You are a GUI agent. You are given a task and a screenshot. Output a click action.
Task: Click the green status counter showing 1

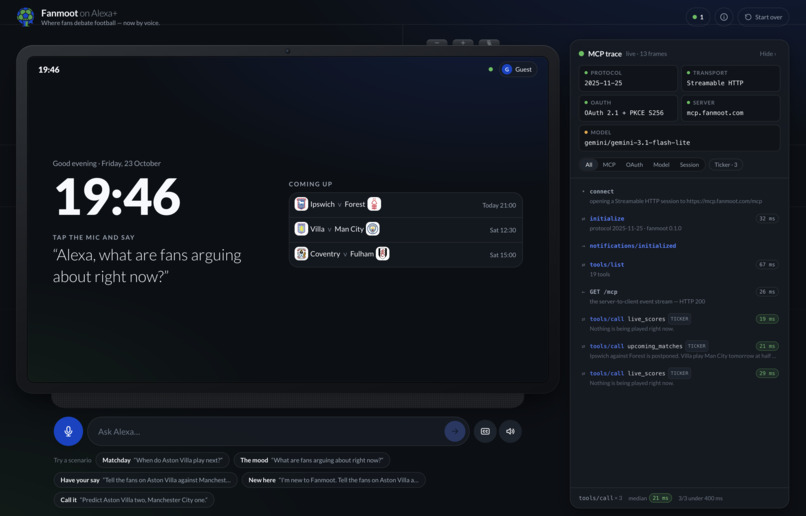click(698, 17)
